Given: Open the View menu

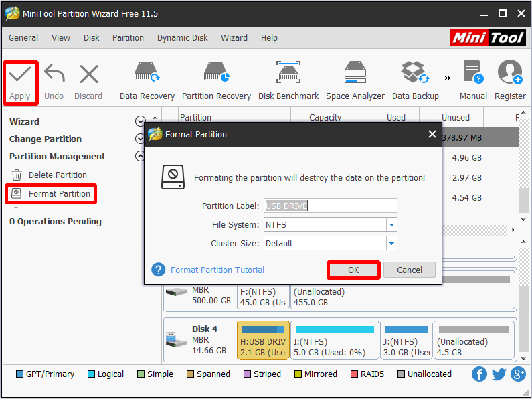Looking at the screenshot, I should click(61, 37).
